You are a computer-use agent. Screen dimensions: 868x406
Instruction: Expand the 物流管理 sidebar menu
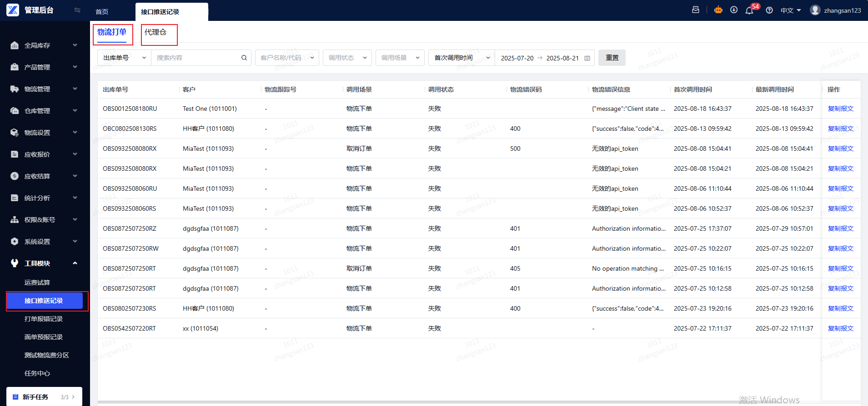click(44, 89)
